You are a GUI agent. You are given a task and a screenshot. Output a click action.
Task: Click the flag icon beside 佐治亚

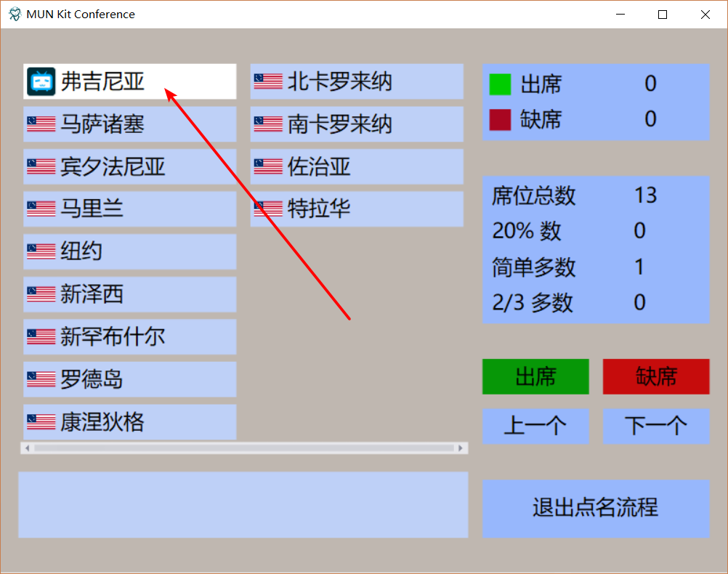pos(268,166)
